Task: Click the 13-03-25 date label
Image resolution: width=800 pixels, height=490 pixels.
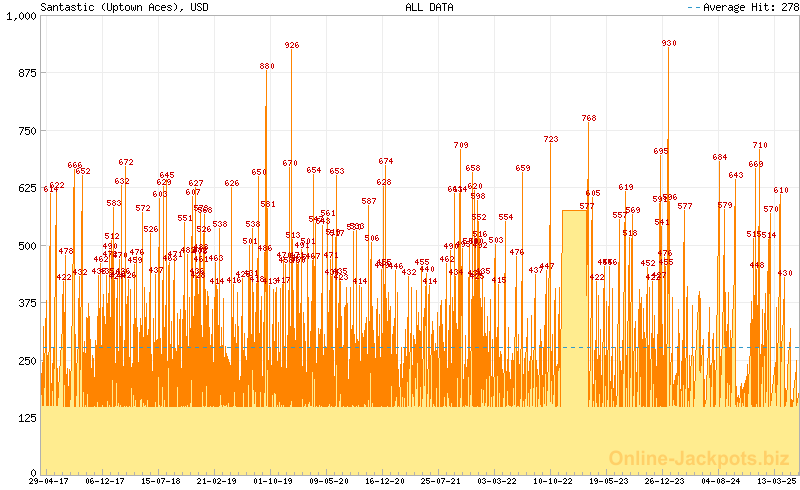Action: coord(776,481)
